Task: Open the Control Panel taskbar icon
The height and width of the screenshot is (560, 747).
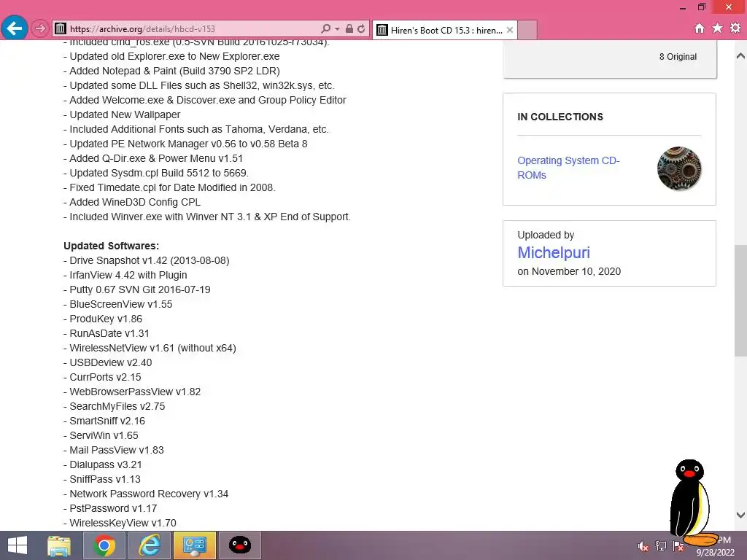Action: pyautogui.click(x=194, y=545)
